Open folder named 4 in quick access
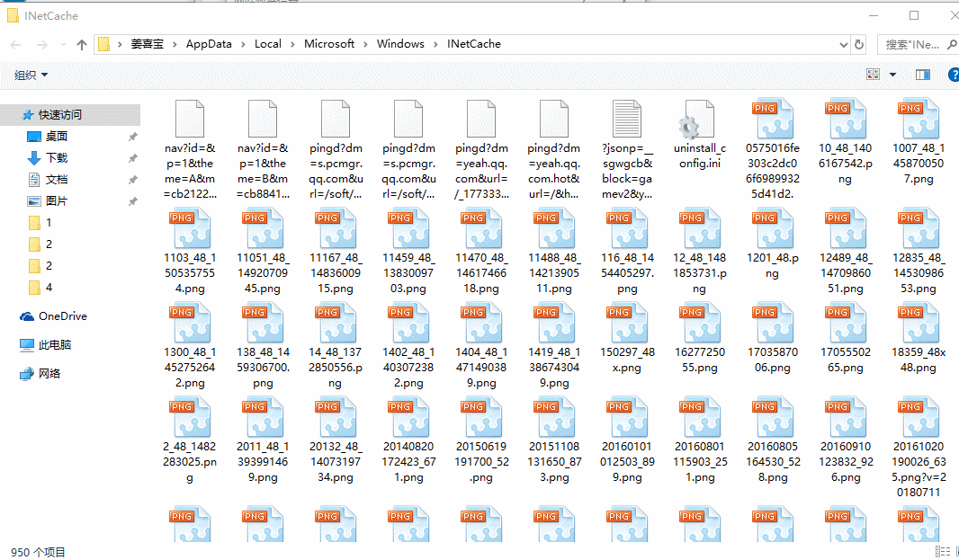Viewport: 959px width, 560px height. pyautogui.click(x=49, y=288)
